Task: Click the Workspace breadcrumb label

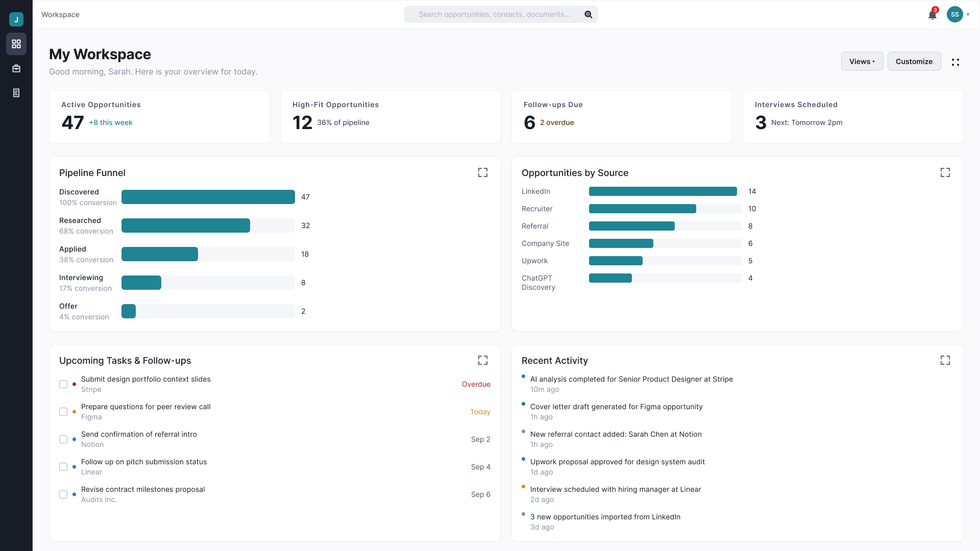Action: (60, 14)
